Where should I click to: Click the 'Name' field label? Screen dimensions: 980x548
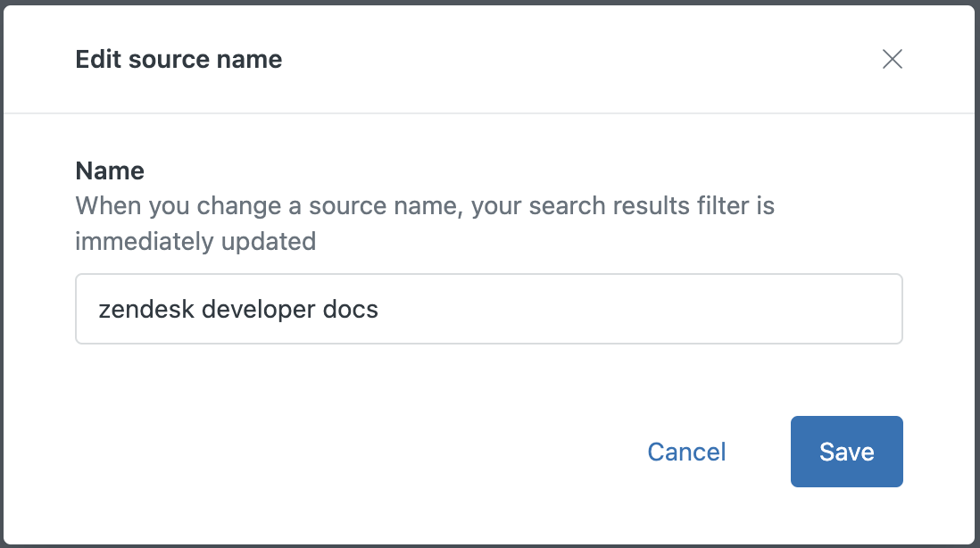tap(110, 170)
